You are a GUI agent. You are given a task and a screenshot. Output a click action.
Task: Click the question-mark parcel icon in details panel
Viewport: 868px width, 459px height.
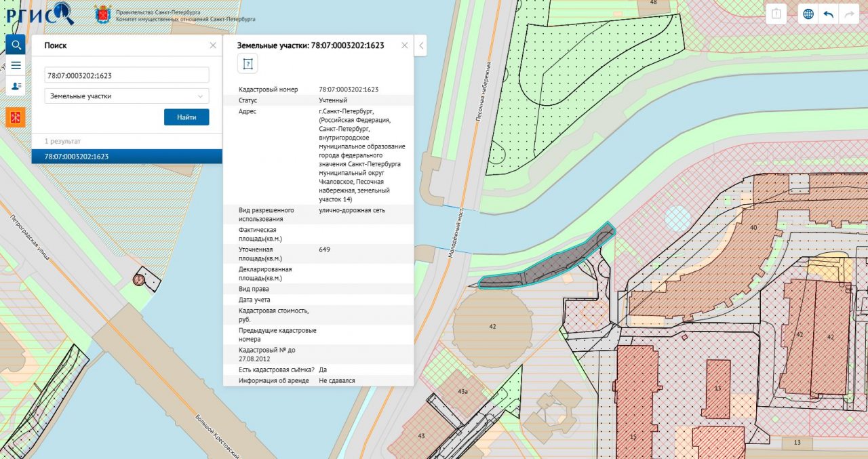pos(248,64)
